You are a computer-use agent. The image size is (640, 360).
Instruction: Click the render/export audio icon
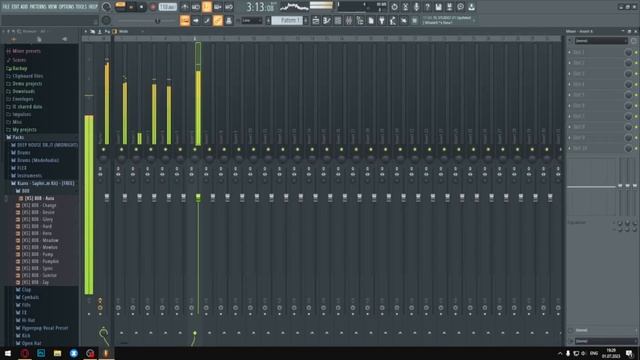pos(449,7)
